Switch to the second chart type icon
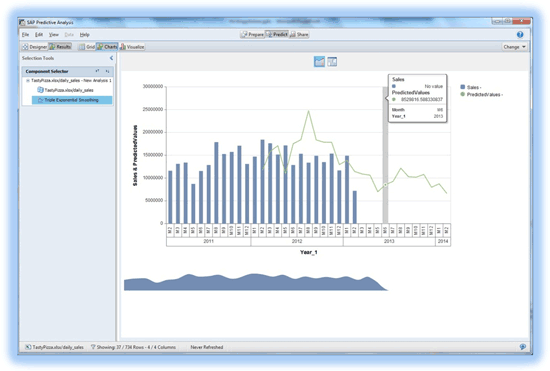 click(332, 62)
